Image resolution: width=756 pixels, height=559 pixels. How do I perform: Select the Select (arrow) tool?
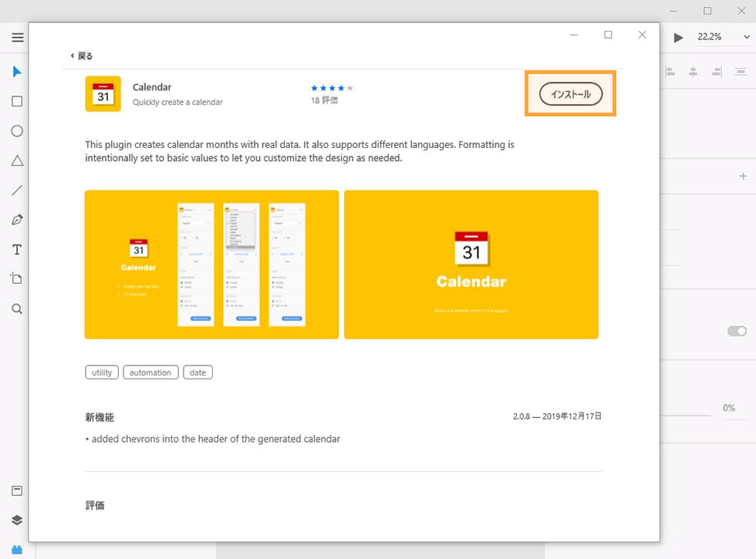click(17, 72)
